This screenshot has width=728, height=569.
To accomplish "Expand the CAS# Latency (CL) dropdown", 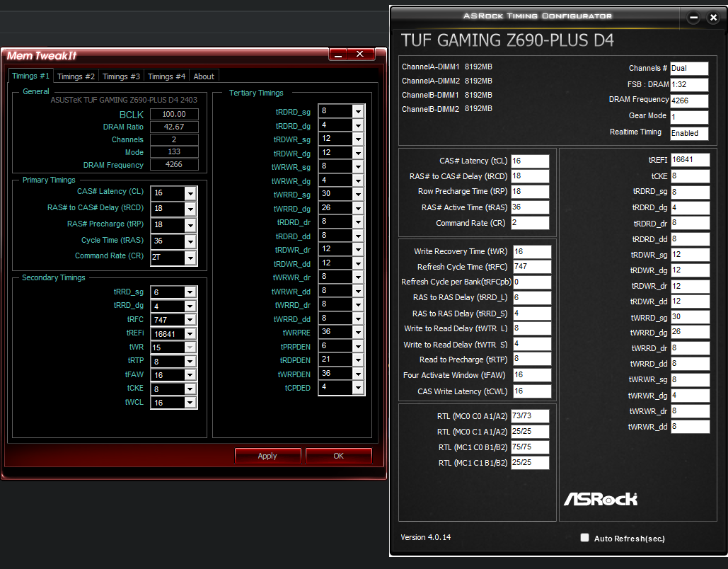I will pyautogui.click(x=190, y=192).
